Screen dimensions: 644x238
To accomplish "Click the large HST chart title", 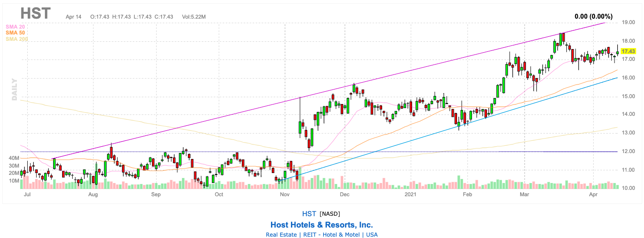I will (x=35, y=13).
